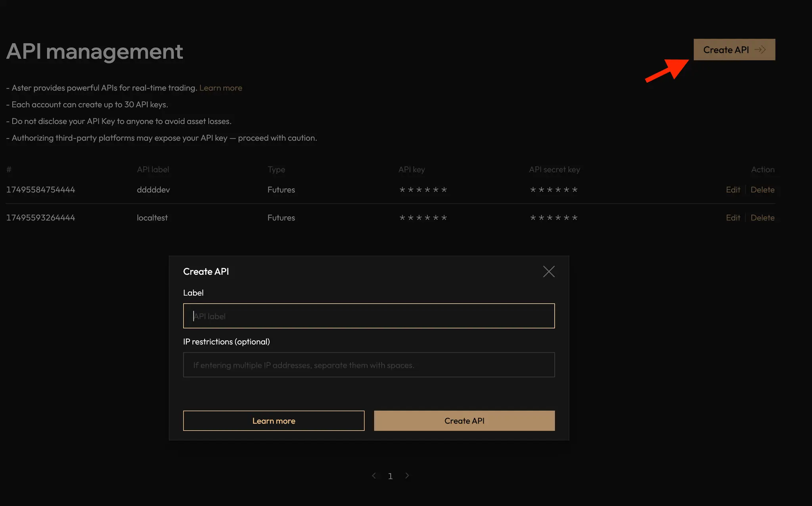The height and width of the screenshot is (506, 812).
Task: Delete the localtest API key
Action: pyautogui.click(x=762, y=218)
